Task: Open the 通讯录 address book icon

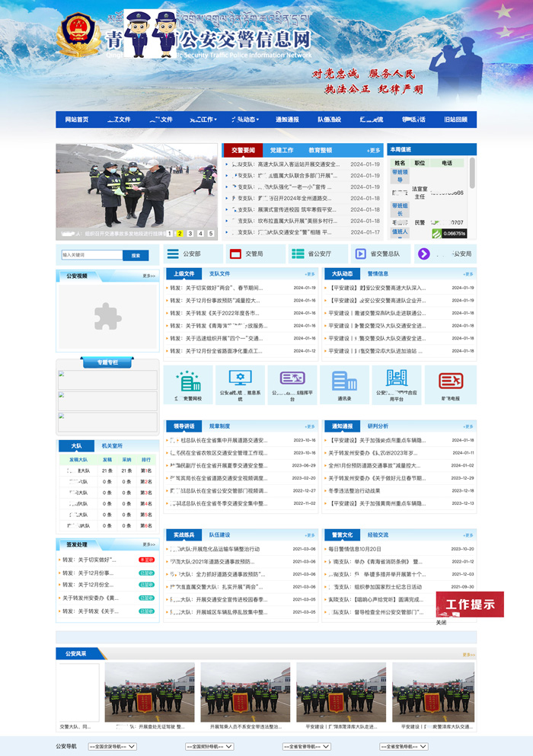Action: pyautogui.click(x=344, y=381)
